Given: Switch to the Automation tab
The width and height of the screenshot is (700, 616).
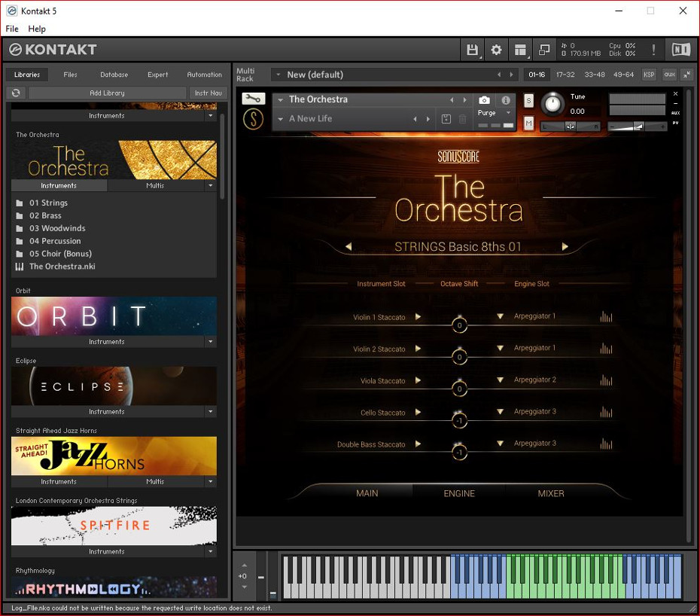Looking at the screenshot, I should (x=204, y=75).
